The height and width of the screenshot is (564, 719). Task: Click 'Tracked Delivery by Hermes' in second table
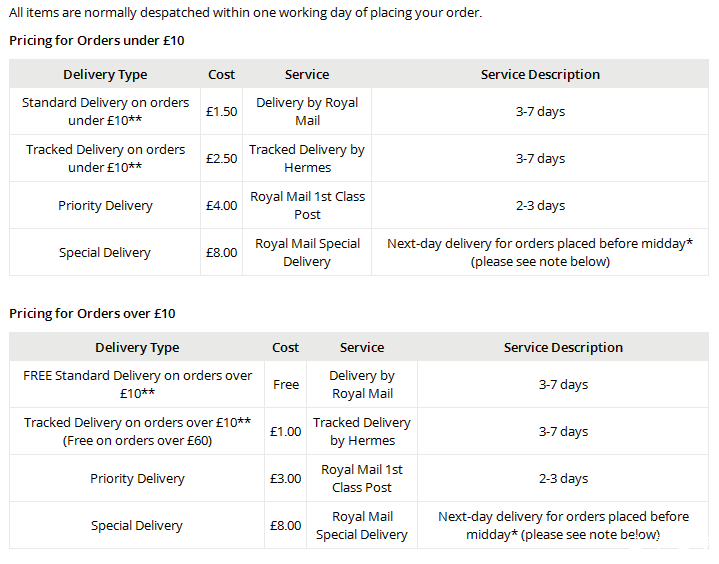pyautogui.click(x=362, y=431)
